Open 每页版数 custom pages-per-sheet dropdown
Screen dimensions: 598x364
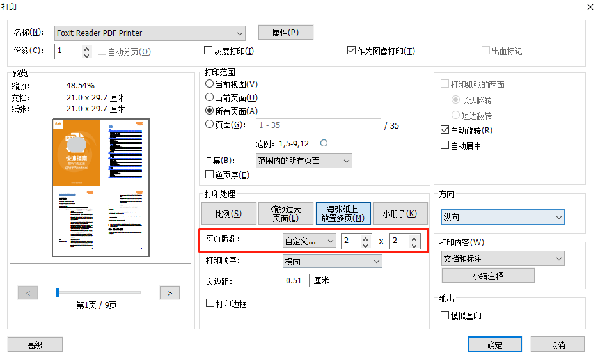310,241
